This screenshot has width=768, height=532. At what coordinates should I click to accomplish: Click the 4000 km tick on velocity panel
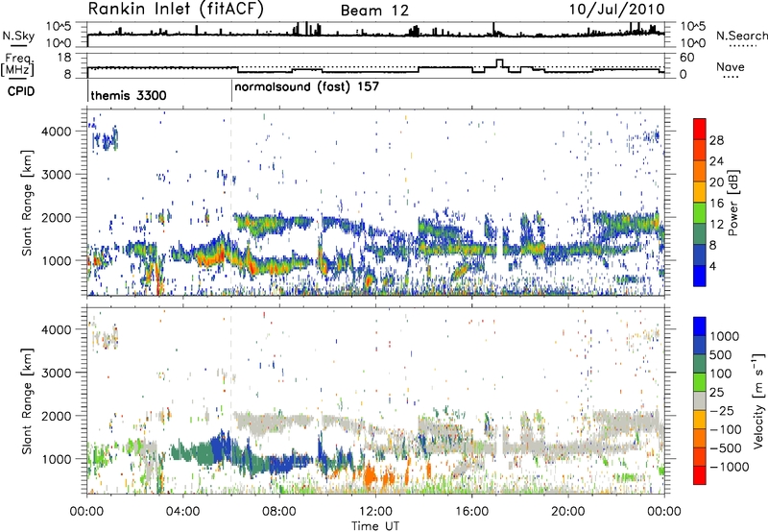[x=56, y=329]
